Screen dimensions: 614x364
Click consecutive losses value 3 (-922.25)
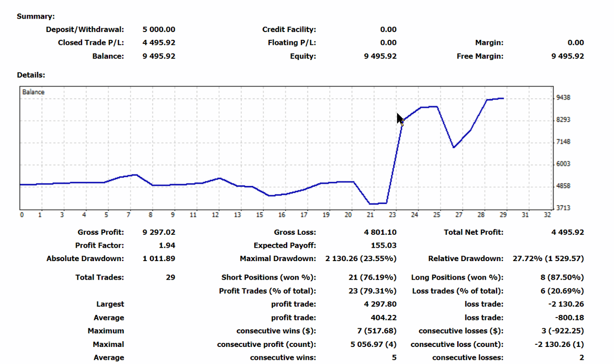tap(563, 331)
